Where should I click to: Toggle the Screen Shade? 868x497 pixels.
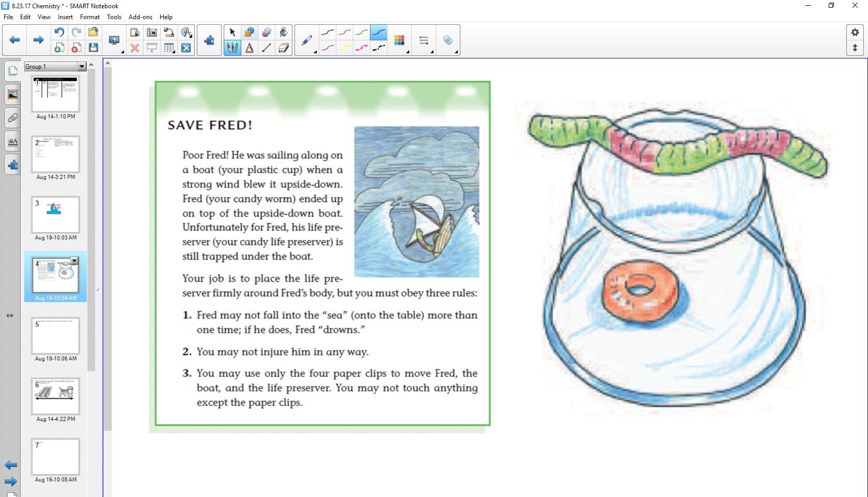152,48
